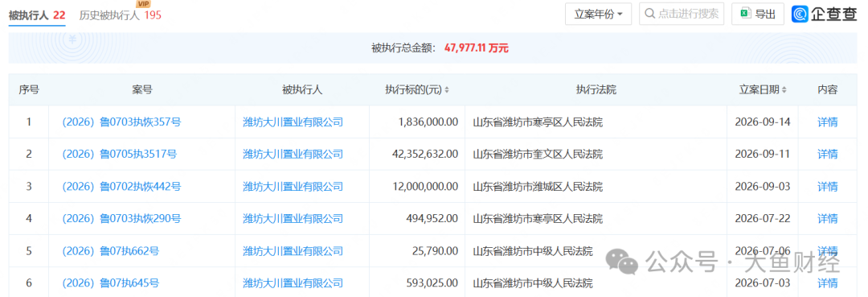Open the 立案年份 dropdown
This screenshot has width=868, height=297.
pyautogui.click(x=599, y=14)
